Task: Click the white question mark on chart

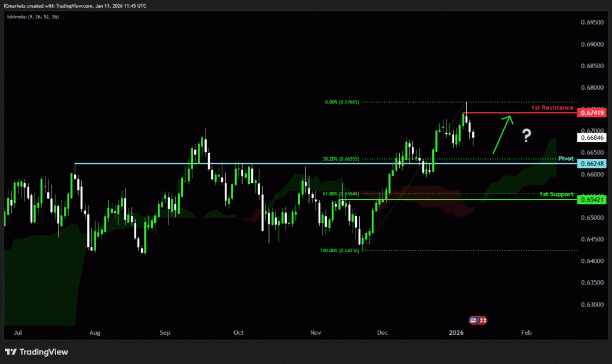Action: click(526, 136)
